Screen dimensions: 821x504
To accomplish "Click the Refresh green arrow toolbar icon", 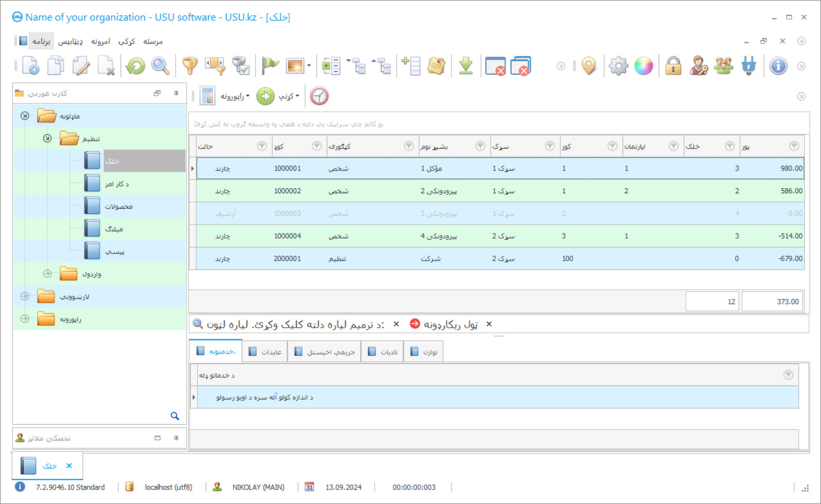I will click(x=136, y=66).
